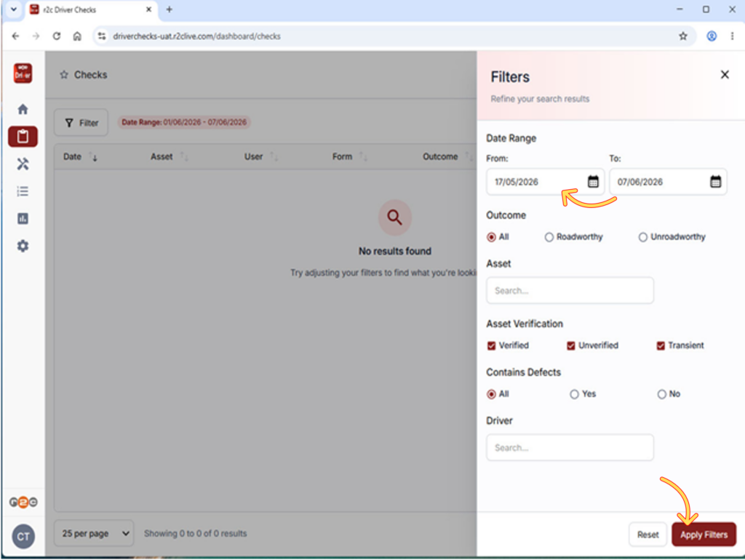
Task: Toggle the Unverified checkbox
Action: coord(570,345)
